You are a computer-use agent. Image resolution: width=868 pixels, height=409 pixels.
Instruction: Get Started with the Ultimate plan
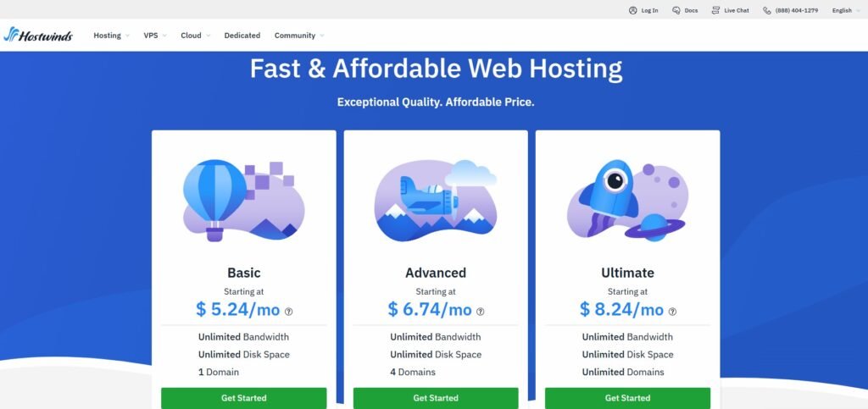627,398
